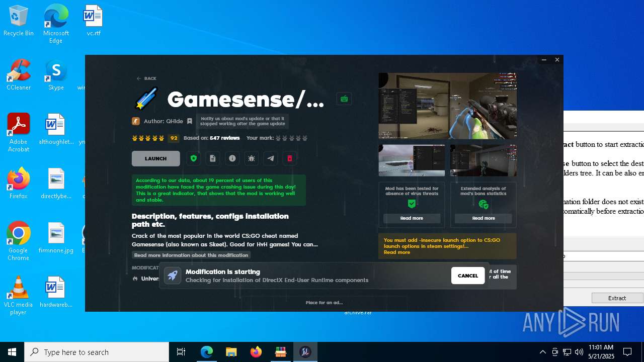This screenshot has height=362, width=644.
Task: Open Read more link in -insecure warning
Action: click(397, 252)
